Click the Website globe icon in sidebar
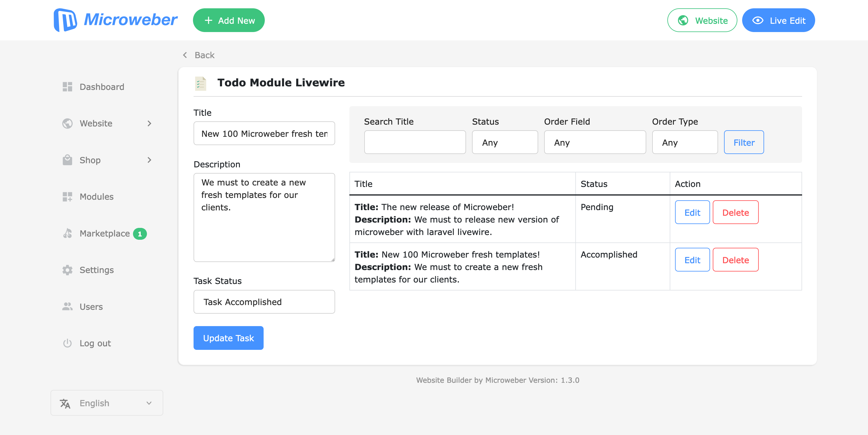 67,123
